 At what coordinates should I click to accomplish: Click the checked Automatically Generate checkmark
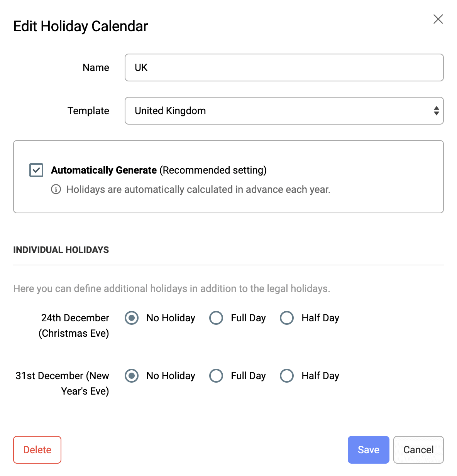[x=36, y=170]
